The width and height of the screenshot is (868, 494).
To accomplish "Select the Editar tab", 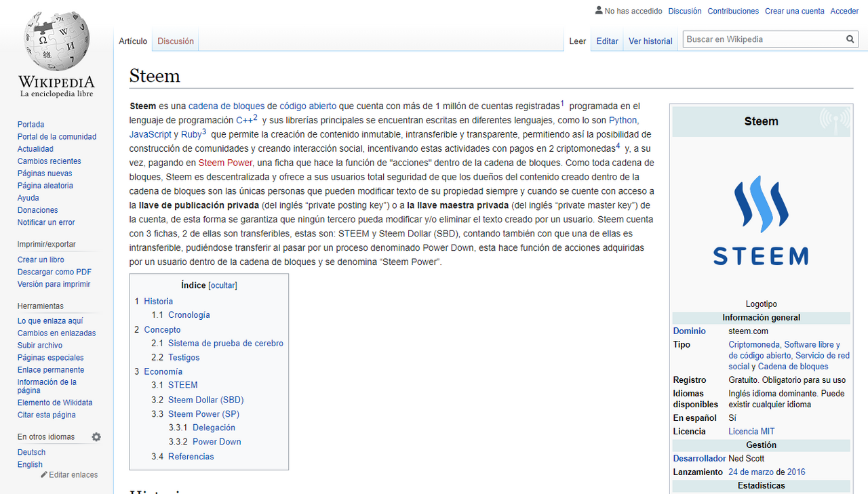I will tap(607, 41).
